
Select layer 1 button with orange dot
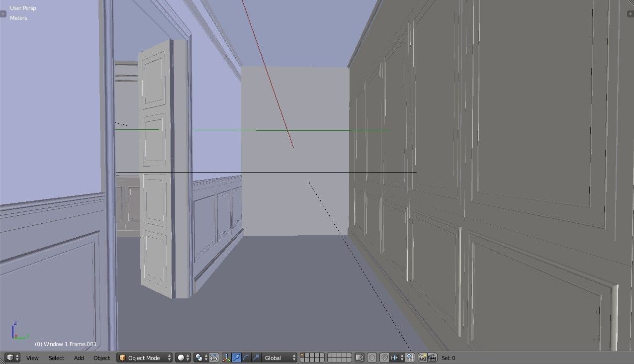click(303, 356)
